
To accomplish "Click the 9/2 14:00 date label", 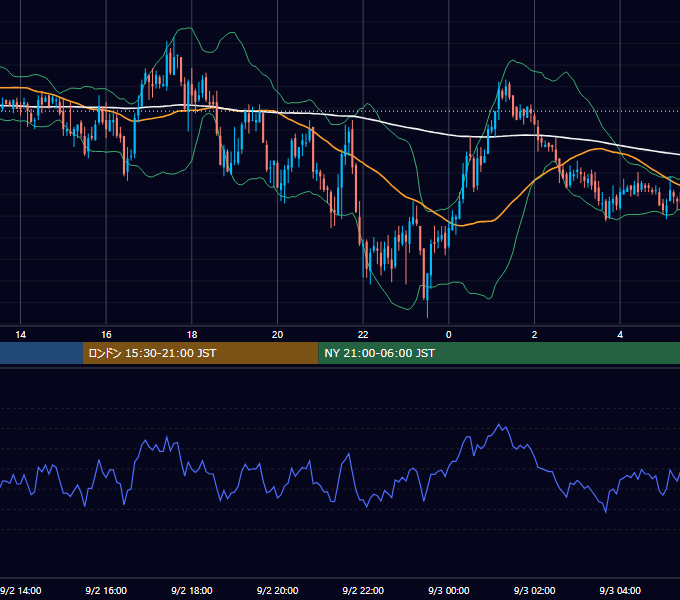I will click(x=21, y=591).
